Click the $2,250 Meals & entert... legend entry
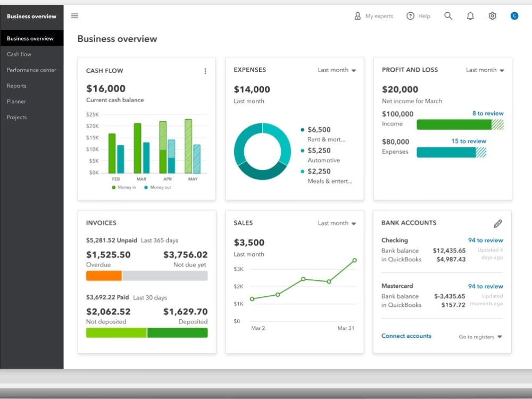532x399 pixels. point(327,176)
